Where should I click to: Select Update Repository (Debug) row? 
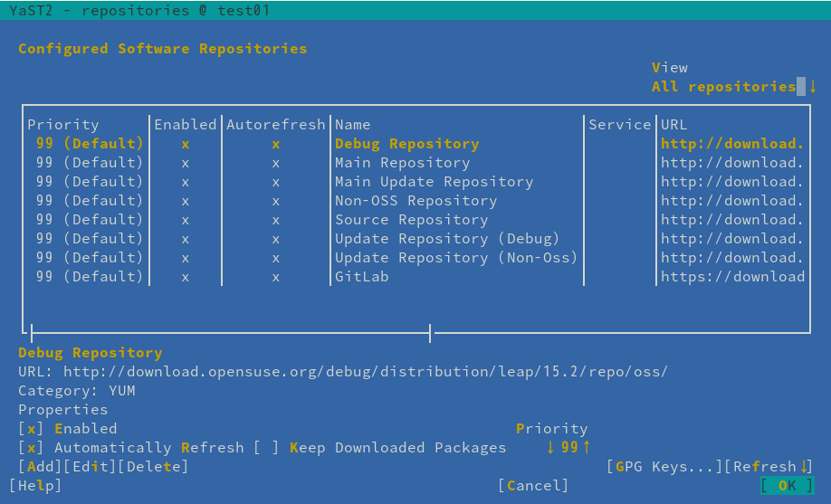coord(416,239)
